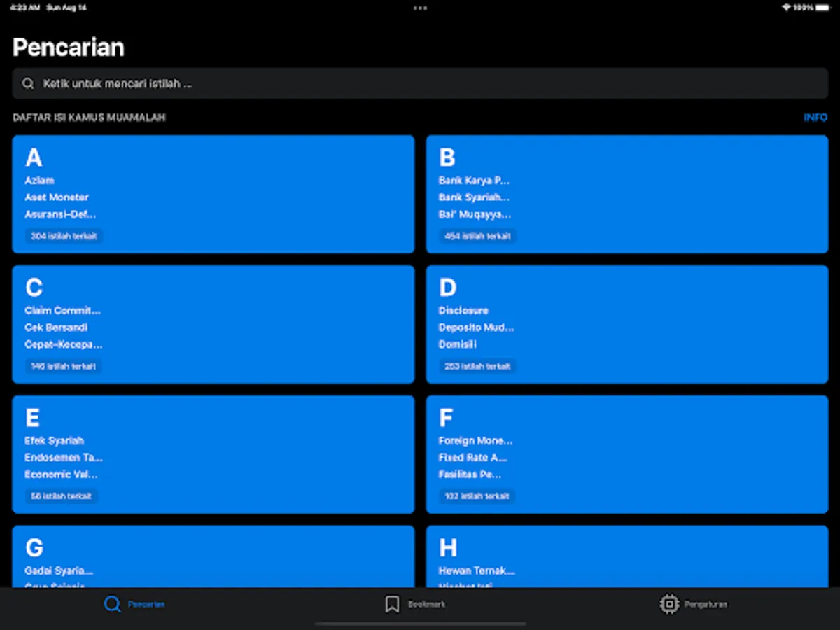840x630 pixels.
Task: Tap the status bar time and date
Action: click(x=48, y=8)
